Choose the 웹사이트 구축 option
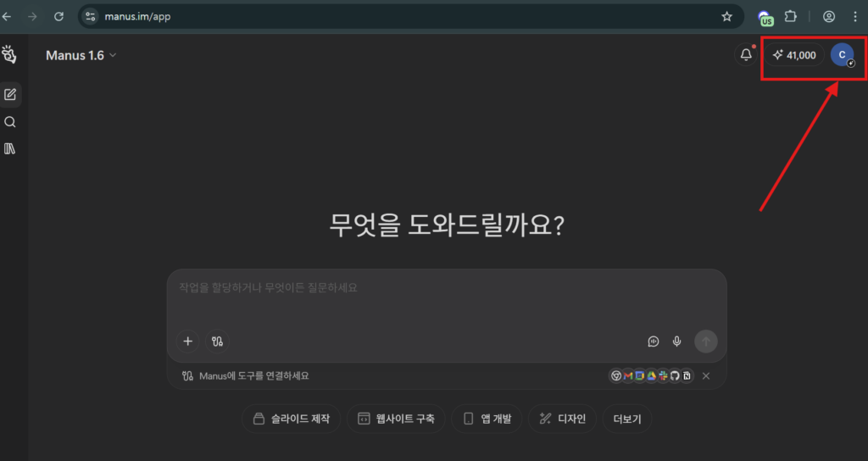This screenshot has width=868, height=461. tap(396, 419)
